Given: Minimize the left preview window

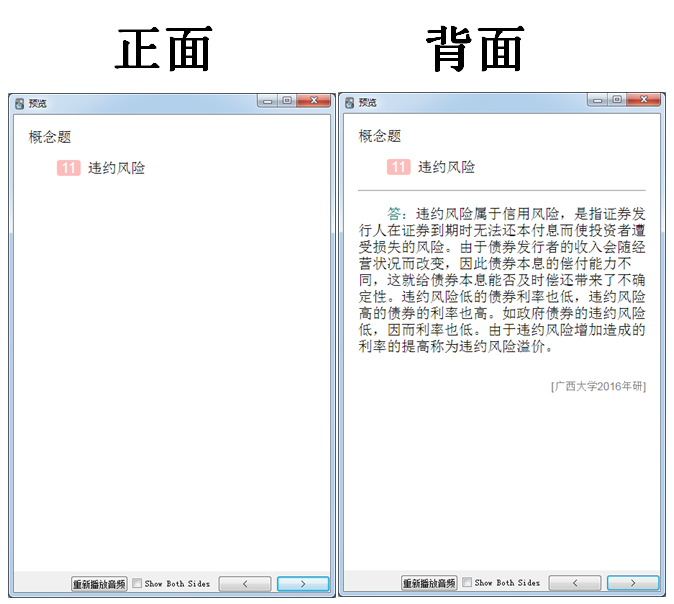Looking at the screenshot, I should tap(268, 101).
